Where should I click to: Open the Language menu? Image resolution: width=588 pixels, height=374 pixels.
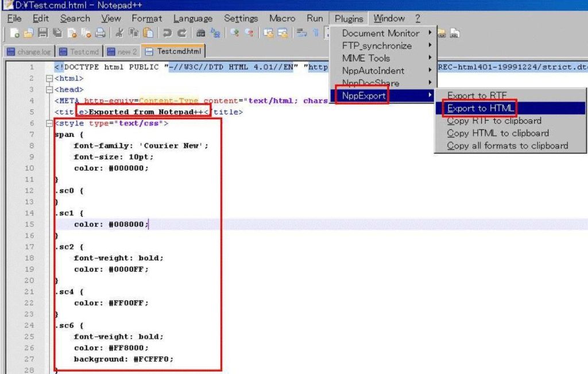click(x=193, y=18)
